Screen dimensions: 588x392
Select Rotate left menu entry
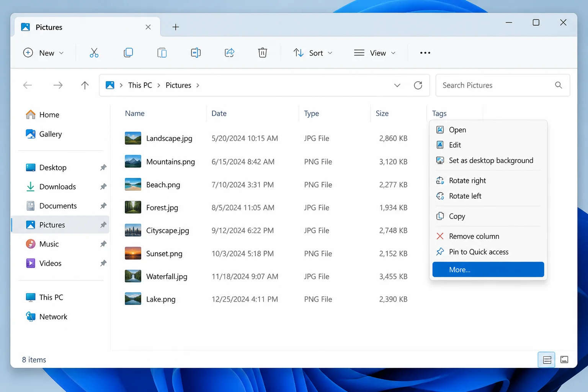[x=488, y=196]
